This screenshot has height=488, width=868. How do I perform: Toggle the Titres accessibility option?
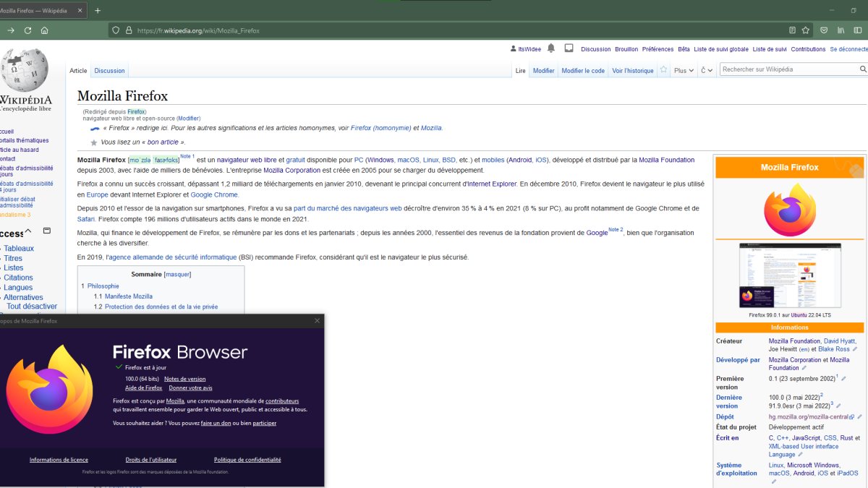click(x=13, y=258)
